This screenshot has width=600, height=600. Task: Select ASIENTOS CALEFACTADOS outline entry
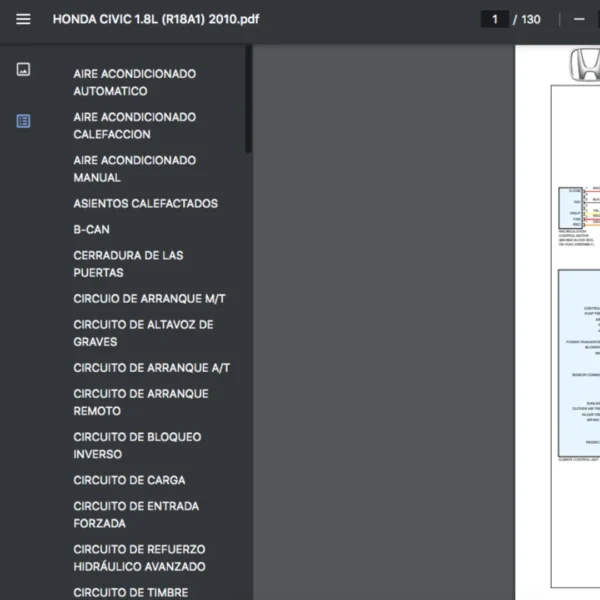[x=145, y=203]
